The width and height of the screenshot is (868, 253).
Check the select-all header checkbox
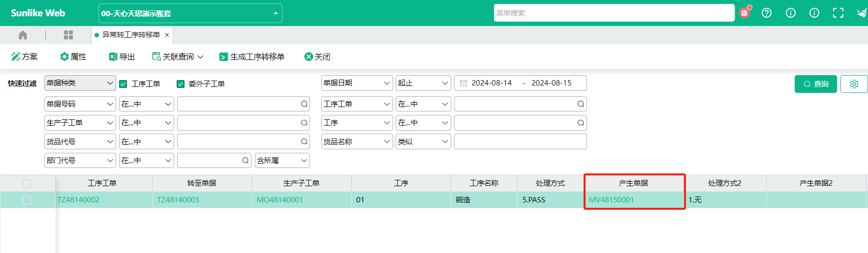[27, 183]
